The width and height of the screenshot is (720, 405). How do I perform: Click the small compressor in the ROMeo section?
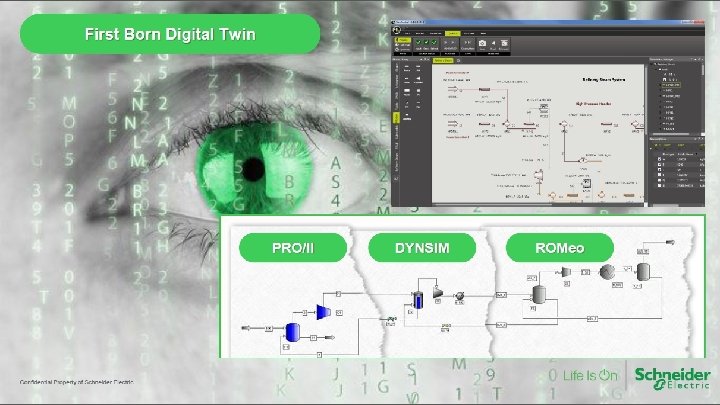[x=566, y=272]
